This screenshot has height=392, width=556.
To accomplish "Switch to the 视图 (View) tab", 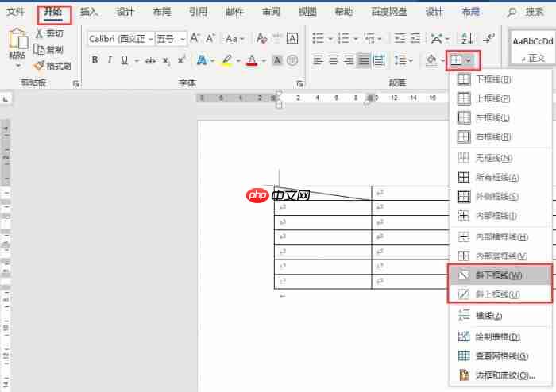I will [307, 12].
